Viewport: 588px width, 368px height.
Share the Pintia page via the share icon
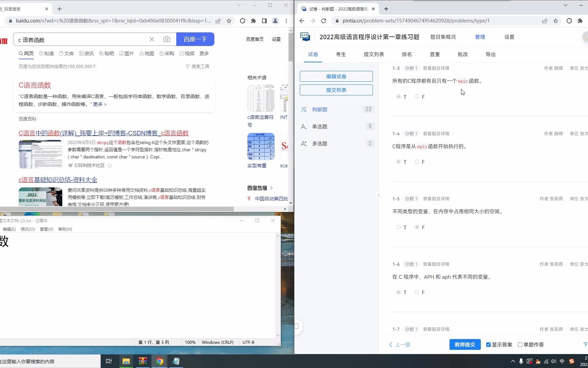pyautogui.click(x=545, y=21)
